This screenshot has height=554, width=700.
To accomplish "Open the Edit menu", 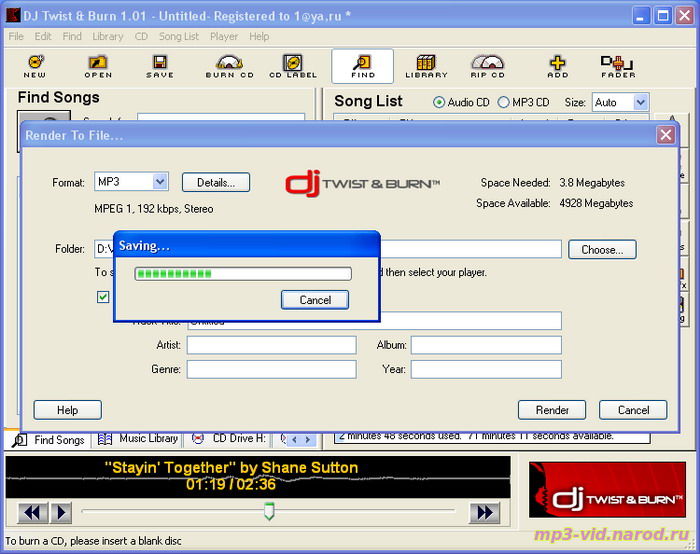I will (43, 36).
